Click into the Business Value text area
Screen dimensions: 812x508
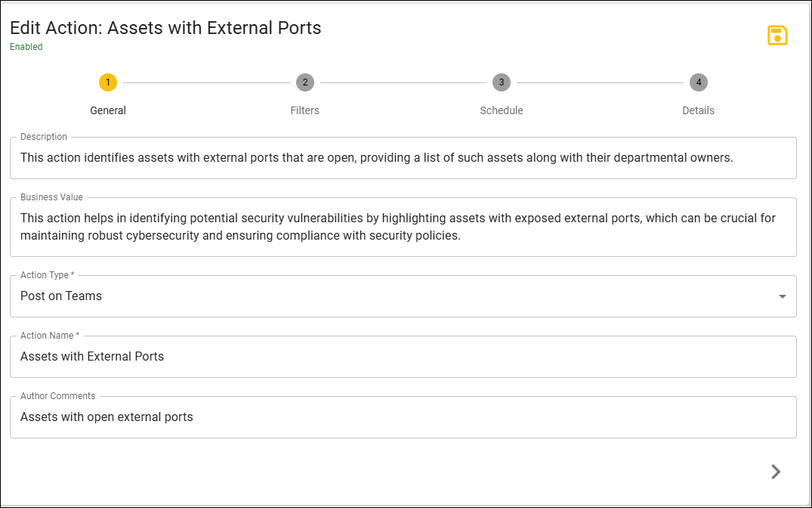(403, 227)
